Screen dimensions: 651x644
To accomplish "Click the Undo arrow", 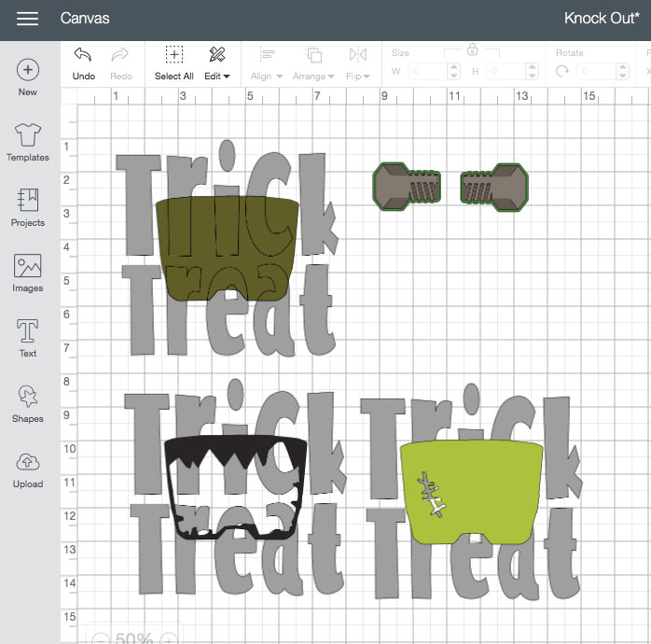I will (x=83, y=54).
